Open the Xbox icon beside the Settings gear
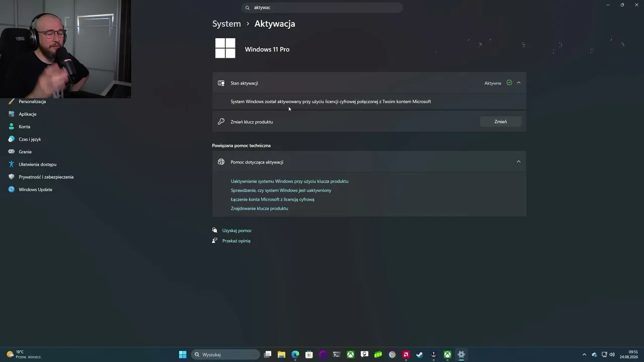This screenshot has height=362, width=644. coord(447,354)
